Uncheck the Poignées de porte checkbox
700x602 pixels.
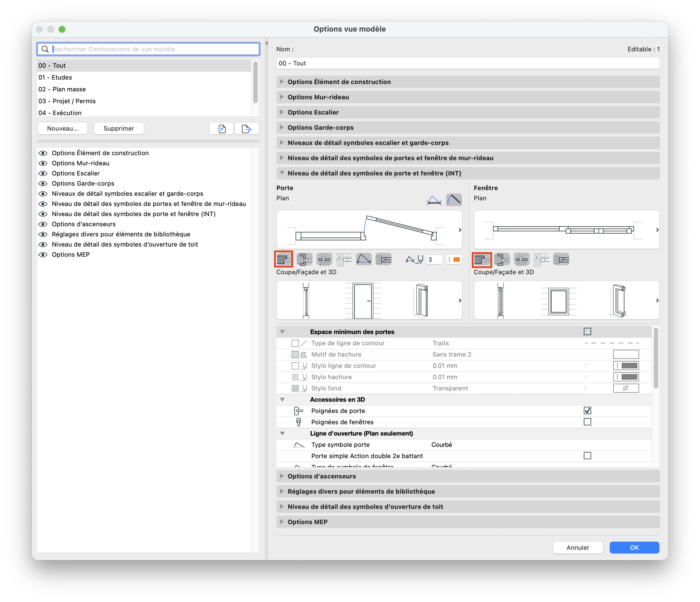[x=587, y=411]
